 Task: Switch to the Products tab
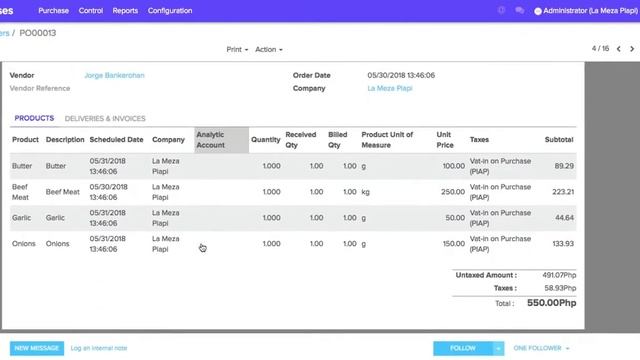[x=34, y=118]
